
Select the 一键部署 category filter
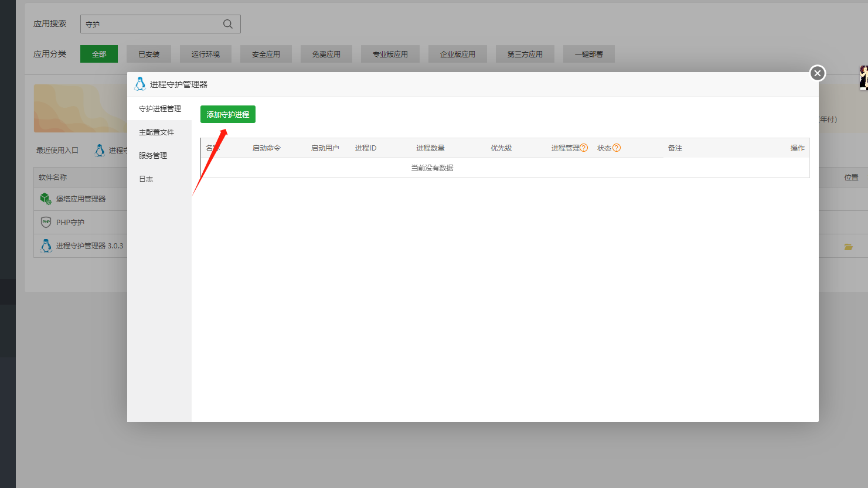[x=589, y=54]
